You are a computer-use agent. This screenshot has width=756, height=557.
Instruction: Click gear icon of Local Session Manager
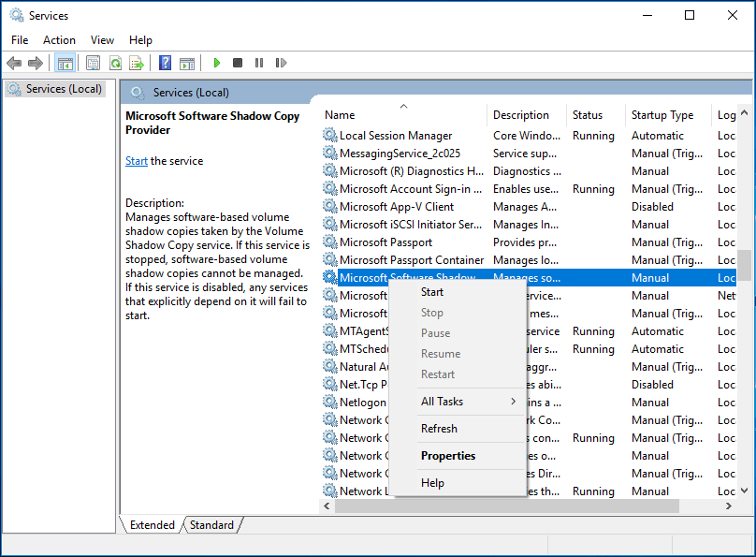click(329, 135)
